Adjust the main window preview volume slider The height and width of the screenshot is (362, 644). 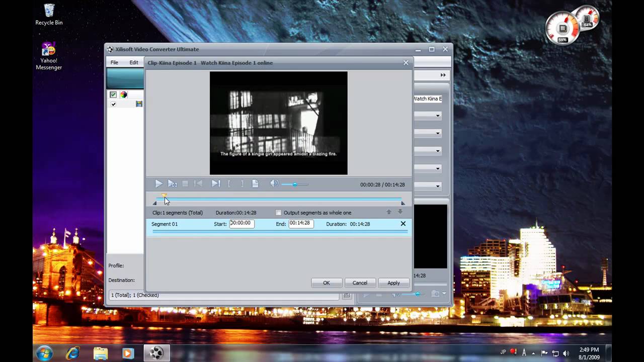417,294
